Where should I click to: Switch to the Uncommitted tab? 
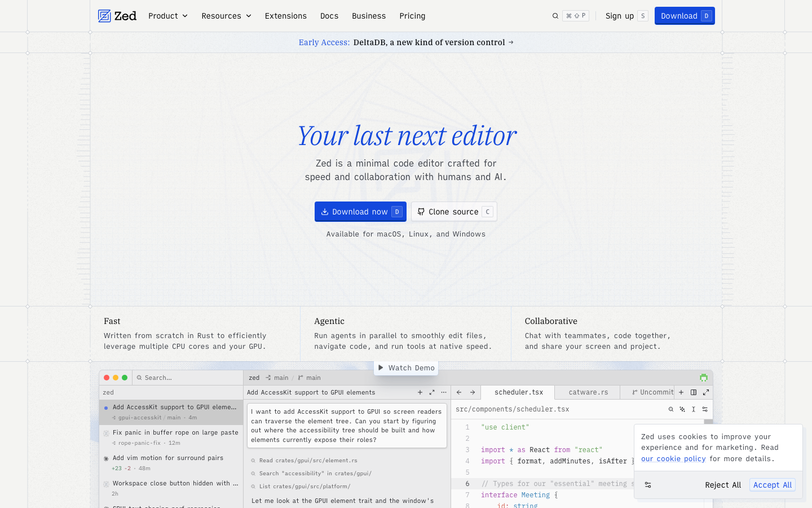coord(647,392)
